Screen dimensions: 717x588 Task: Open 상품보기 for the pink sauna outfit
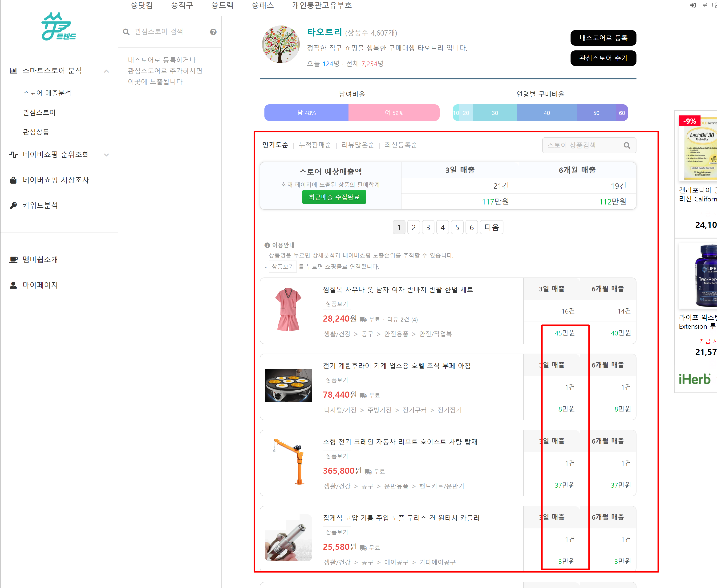click(x=336, y=304)
